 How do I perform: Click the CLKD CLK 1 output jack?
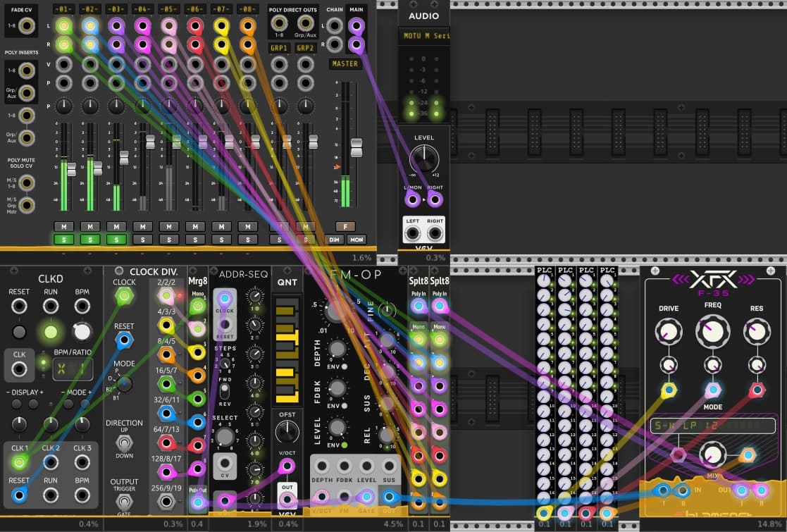[x=19, y=462]
